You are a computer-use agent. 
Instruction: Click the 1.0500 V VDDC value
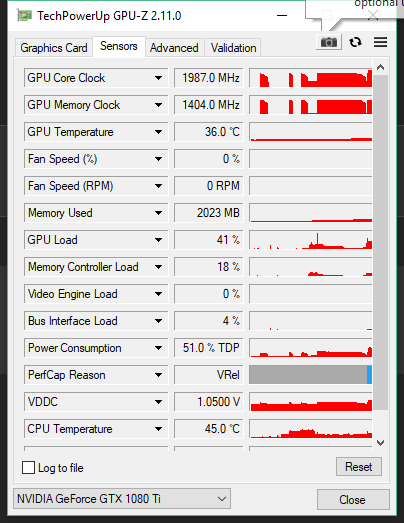[x=209, y=402]
